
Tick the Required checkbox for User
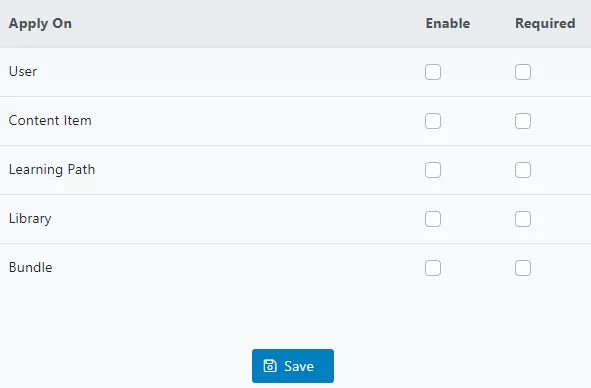click(x=523, y=72)
